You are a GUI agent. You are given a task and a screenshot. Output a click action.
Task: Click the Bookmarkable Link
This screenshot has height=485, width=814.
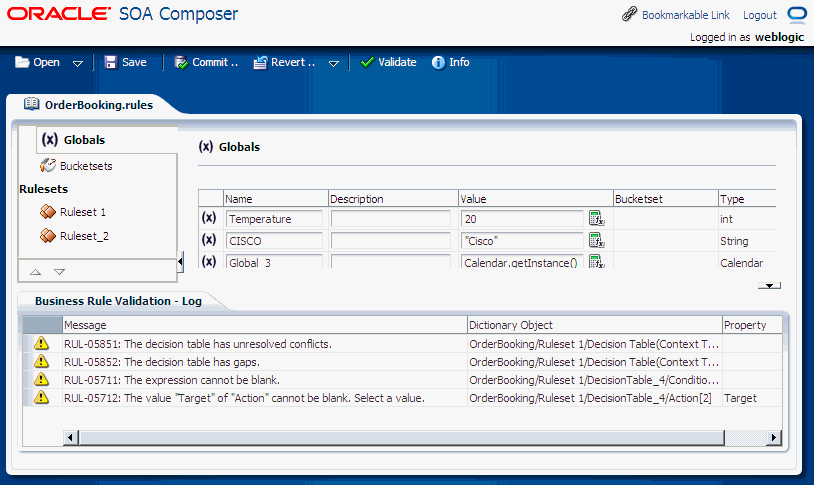pos(676,15)
